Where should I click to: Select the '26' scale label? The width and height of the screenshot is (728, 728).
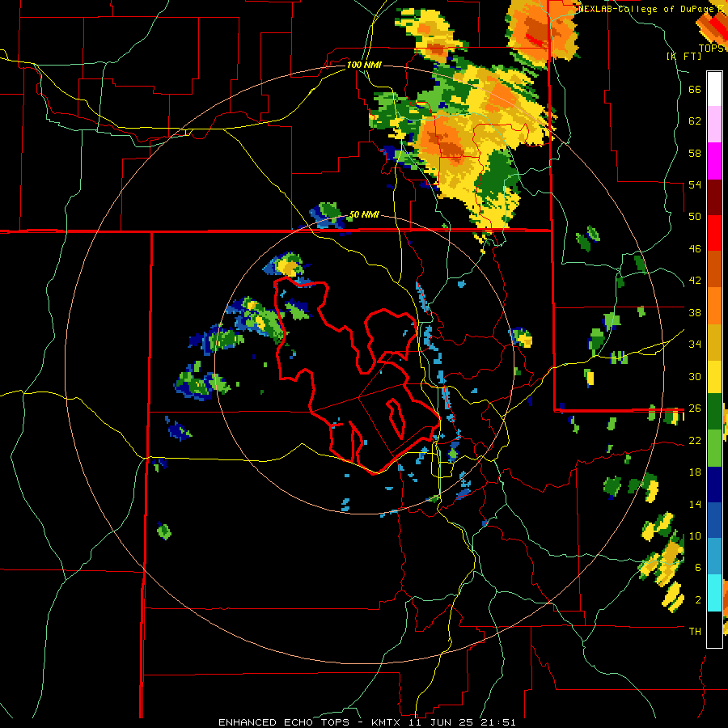point(695,408)
